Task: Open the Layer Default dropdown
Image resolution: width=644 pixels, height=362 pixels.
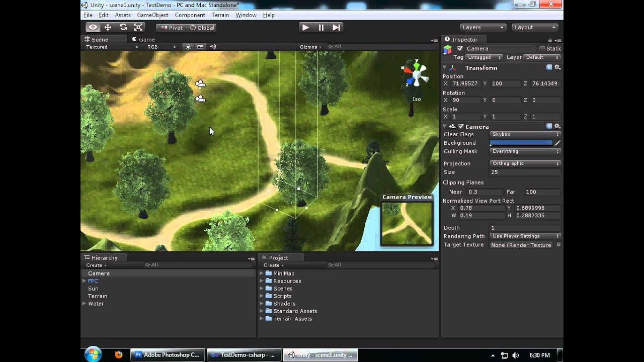Action: tap(542, 57)
